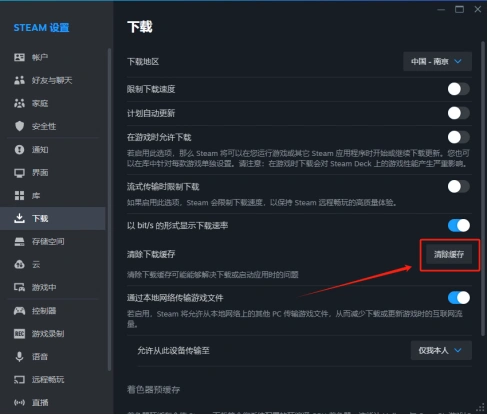Image resolution: width=488 pixels, height=415 pixels.
Task: Click the 语音 microphone icon
Action: [x=19, y=357]
